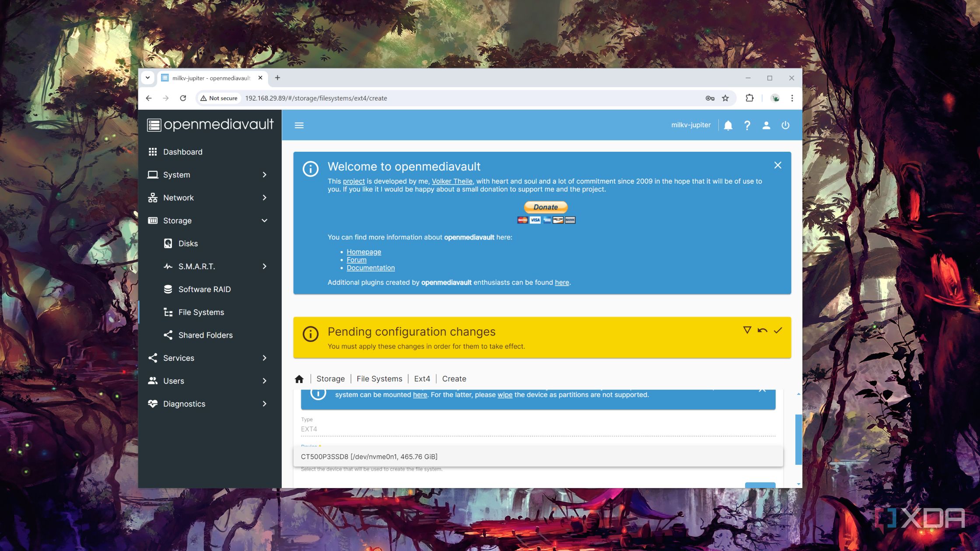980x551 pixels.
Task: Open the help question mark icon
Action: (x=747, y=125)
